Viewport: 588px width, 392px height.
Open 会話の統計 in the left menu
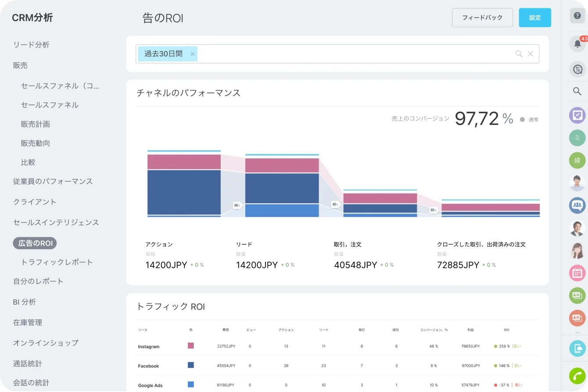click(31, 382)
